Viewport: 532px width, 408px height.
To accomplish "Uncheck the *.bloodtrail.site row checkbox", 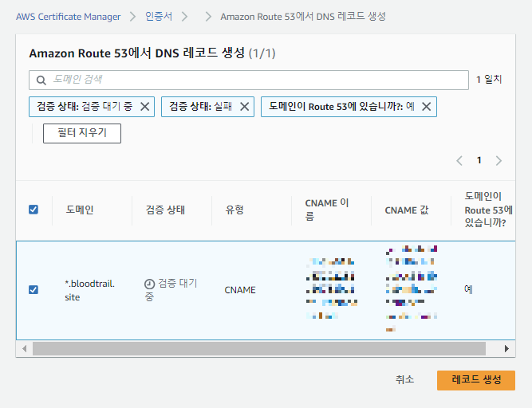I will pyautogui.click(x=33, y=290).
